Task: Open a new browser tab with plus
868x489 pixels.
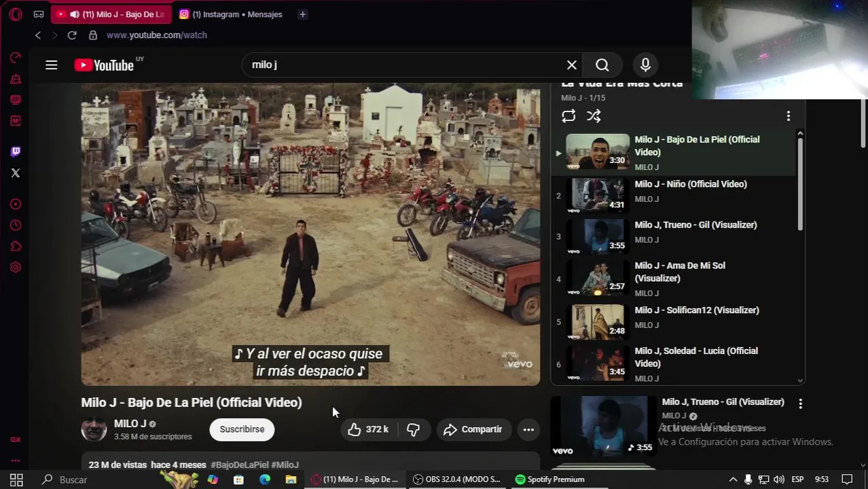Action: (x=302, y=14)
